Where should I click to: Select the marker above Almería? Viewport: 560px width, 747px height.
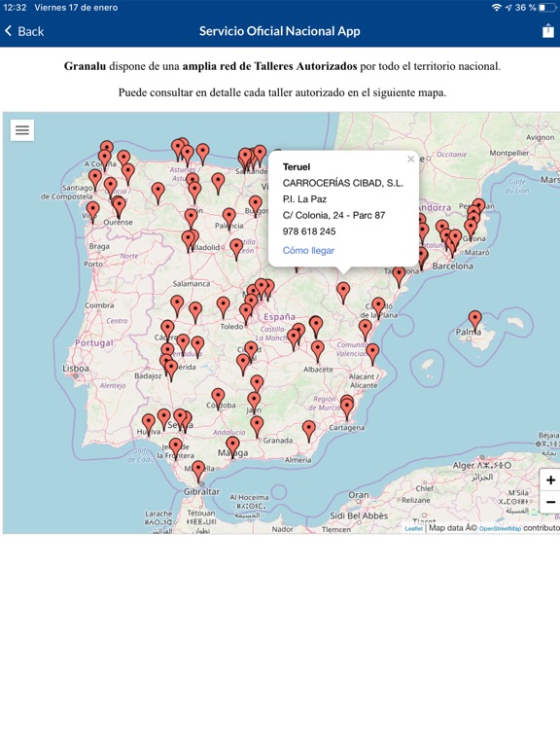point(308,431)
